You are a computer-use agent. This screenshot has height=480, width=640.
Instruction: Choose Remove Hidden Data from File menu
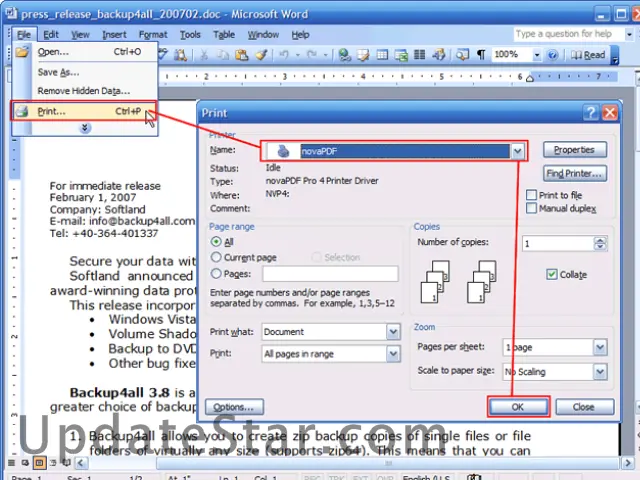point(84,91)
